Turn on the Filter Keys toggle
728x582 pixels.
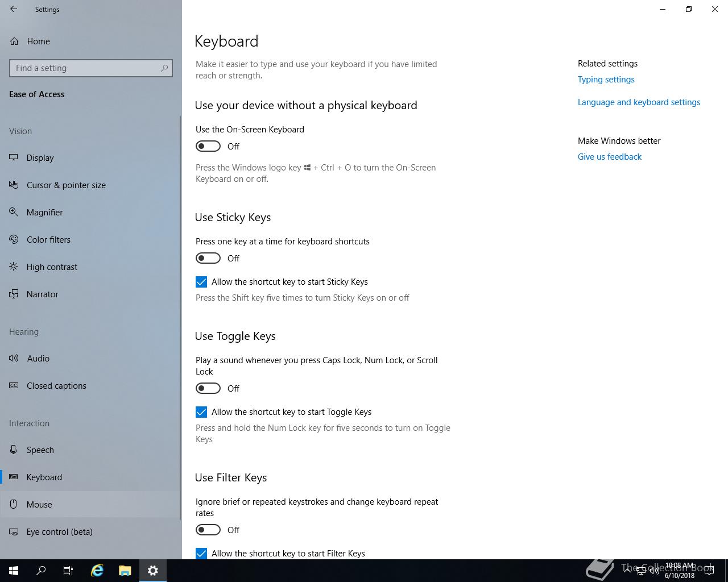click(208, 530)
